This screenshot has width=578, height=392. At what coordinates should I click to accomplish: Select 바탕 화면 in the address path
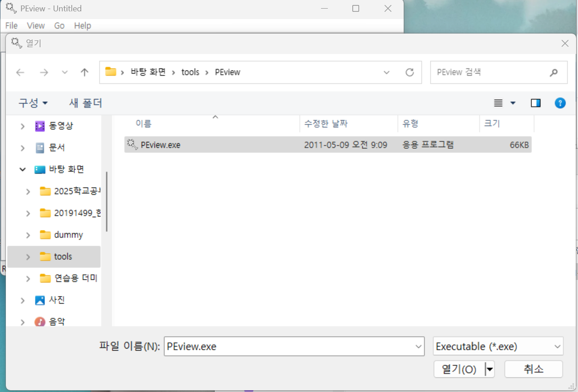148,72
